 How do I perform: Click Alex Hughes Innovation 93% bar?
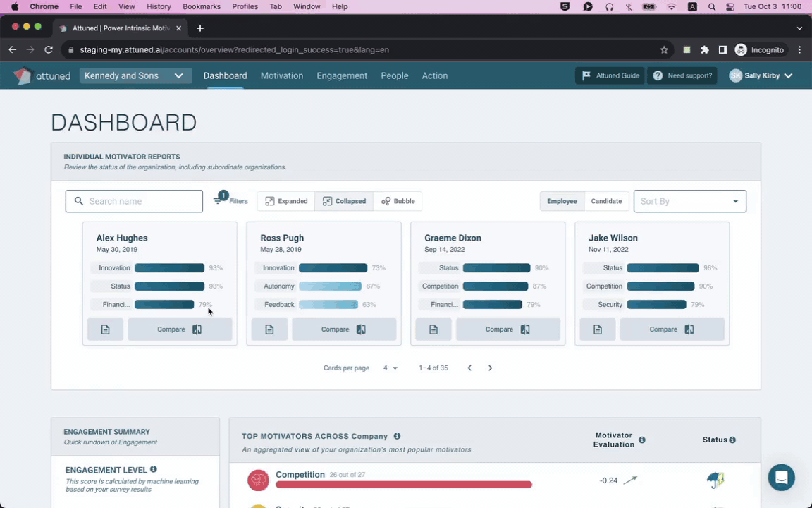point(169,268)
